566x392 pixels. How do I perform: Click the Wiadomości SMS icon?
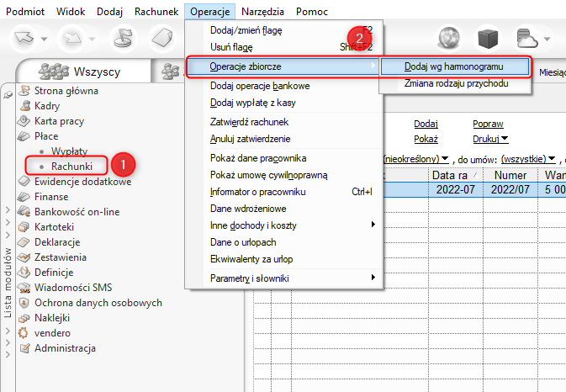tap(24, 288)
